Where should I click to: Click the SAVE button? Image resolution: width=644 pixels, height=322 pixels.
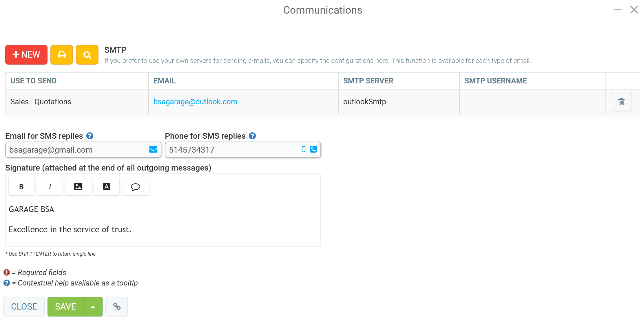tap(65, 307)
